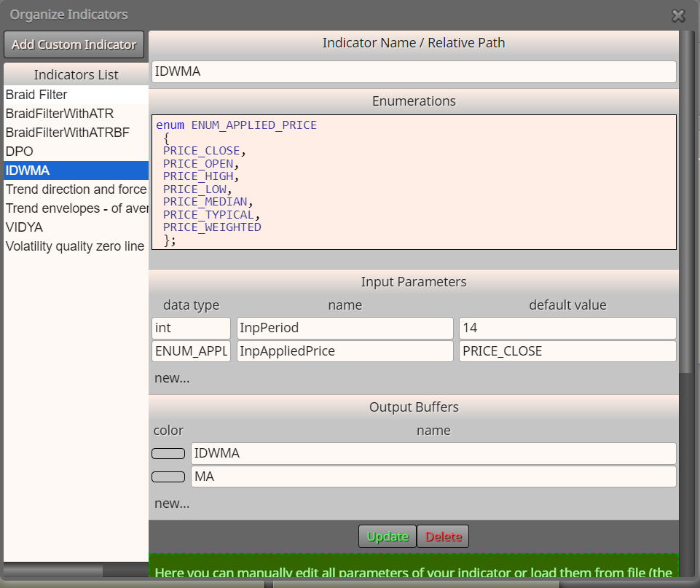The height and width of the screenshot is (588, 700).
Task: Click the vertical scrollbar of settings panel
Action: [685, 201]
